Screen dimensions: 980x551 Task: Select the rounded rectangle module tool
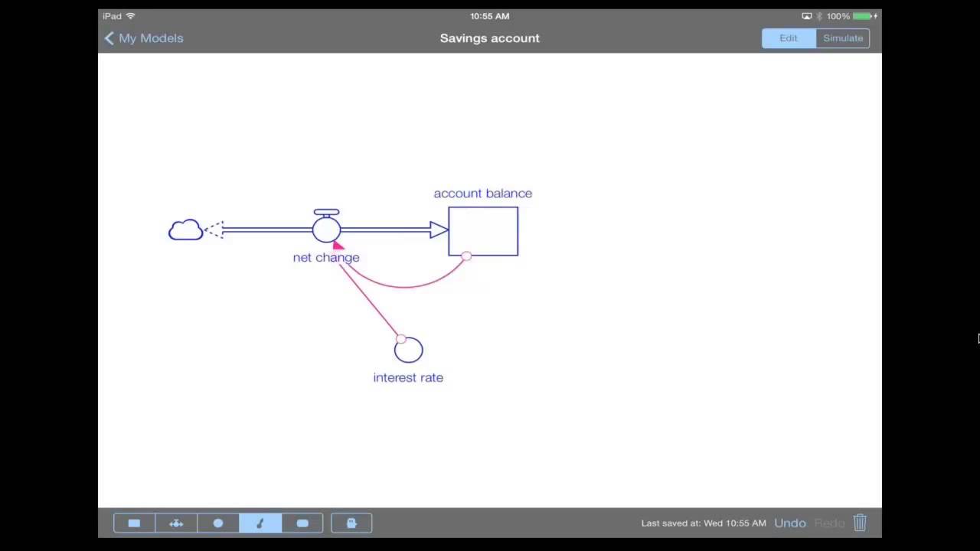(x=302, y=523)
